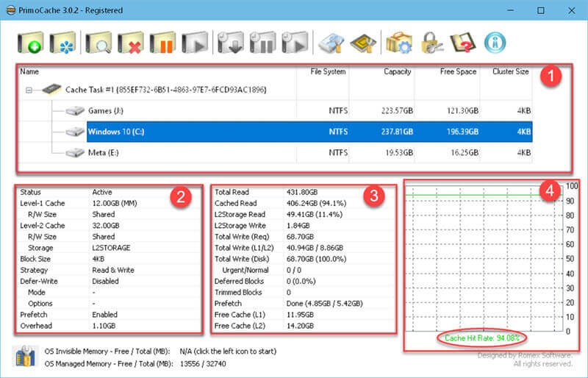This screenshot has width=588, height=378.
Task: Open the Level-2 storage management icon
Action: 331,43
